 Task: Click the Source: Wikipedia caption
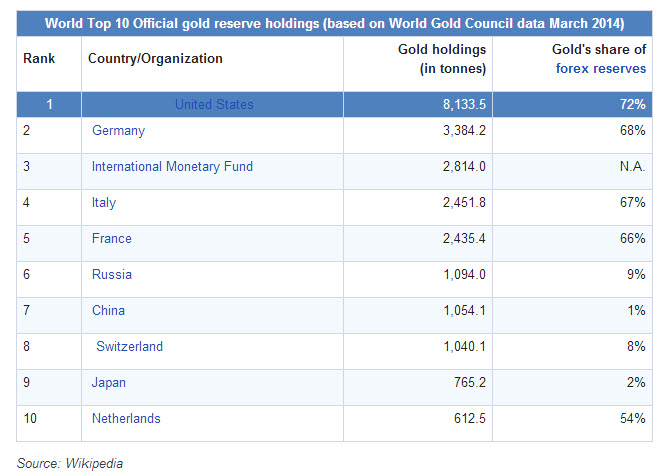coord(70,463)
